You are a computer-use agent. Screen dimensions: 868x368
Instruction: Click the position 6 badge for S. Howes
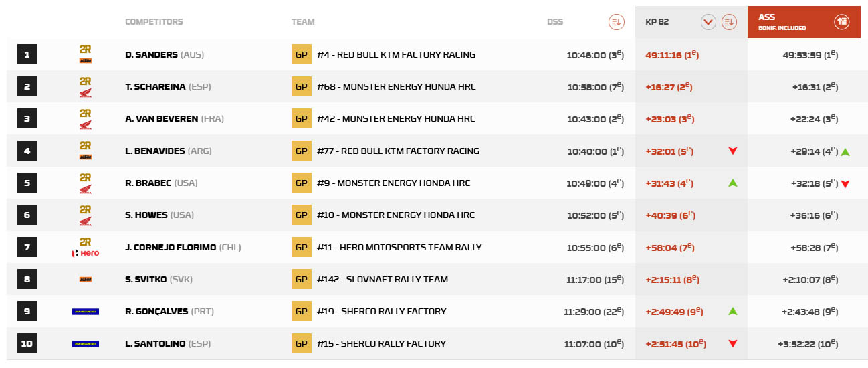pyautogui.click(x=27, y=215)
